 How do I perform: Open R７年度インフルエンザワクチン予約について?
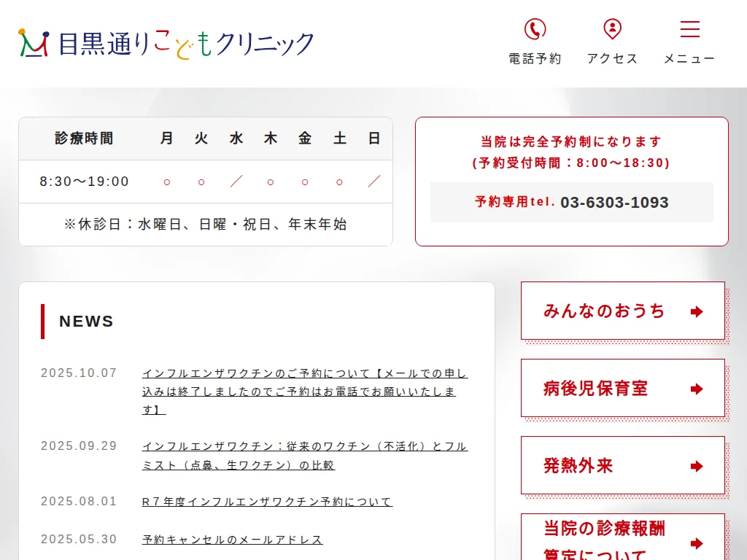point(267,502)
